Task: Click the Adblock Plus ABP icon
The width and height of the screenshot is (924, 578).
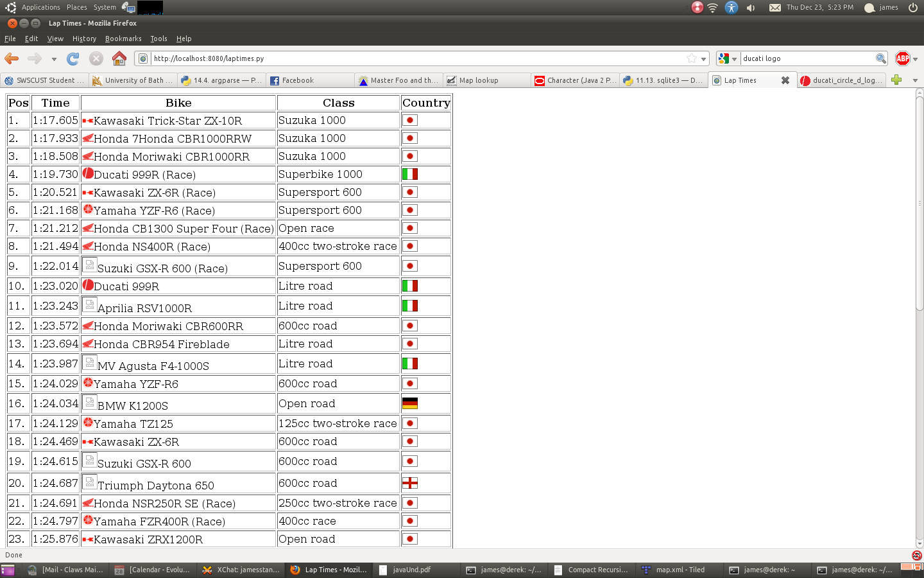Action: click(x=902, y=58)
